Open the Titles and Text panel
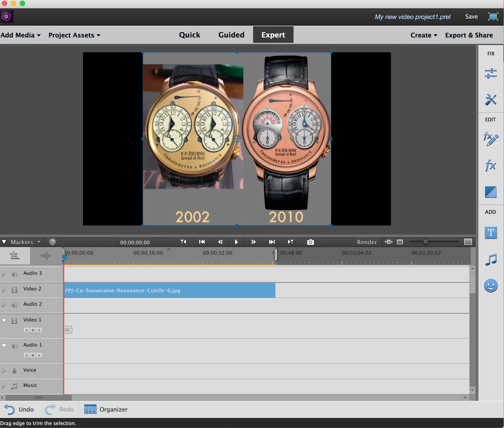Viewport: 504px width, 428px height. [x=490, y=233]
